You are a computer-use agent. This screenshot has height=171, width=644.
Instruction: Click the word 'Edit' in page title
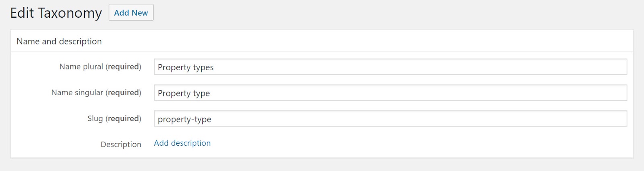tap(22, 13)
